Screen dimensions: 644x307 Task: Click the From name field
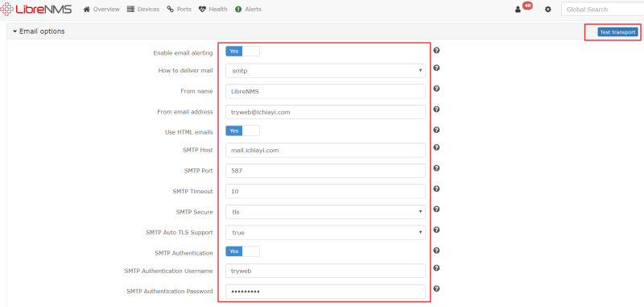pyautogui.click(x=325, y=91)
